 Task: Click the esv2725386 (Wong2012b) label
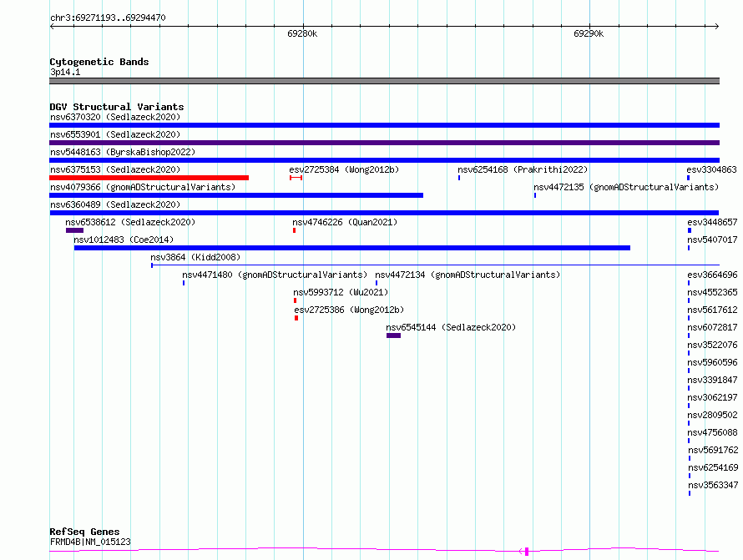(349, 310)
